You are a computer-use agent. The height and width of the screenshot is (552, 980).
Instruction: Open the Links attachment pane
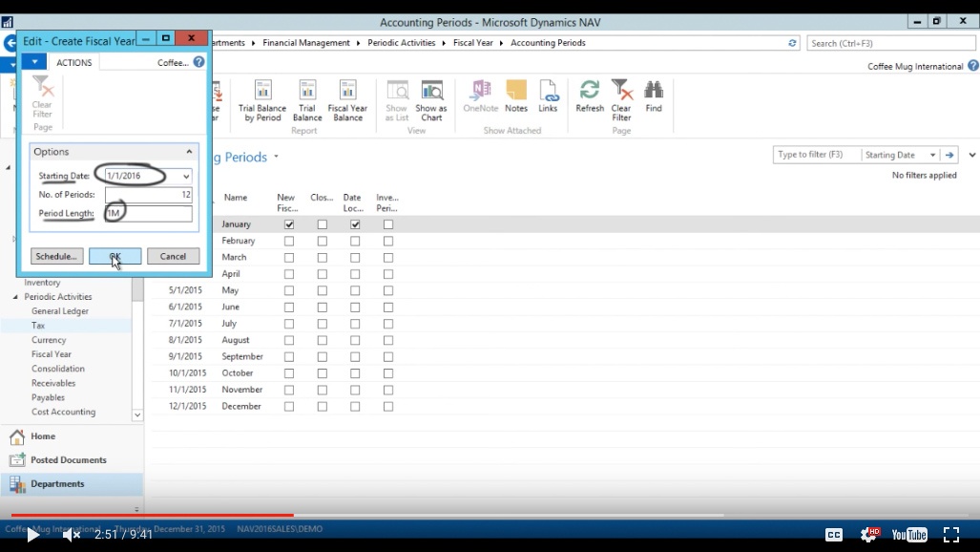click(x=548, y=96)
